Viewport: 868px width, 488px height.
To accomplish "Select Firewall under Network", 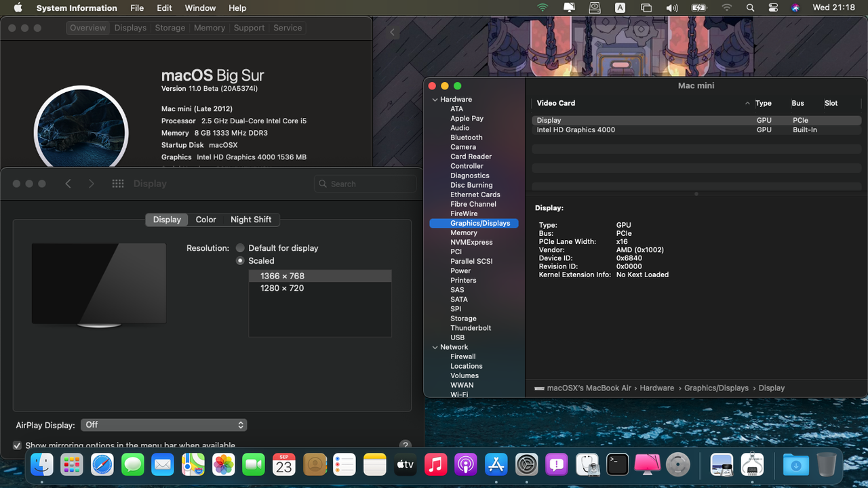I will (463, 357).
